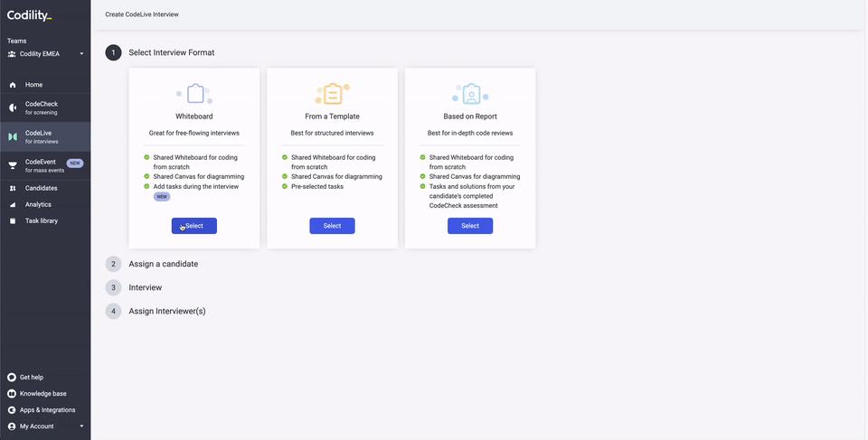Open the Codility EMEA team dropdown arrow

coord(82,54)
